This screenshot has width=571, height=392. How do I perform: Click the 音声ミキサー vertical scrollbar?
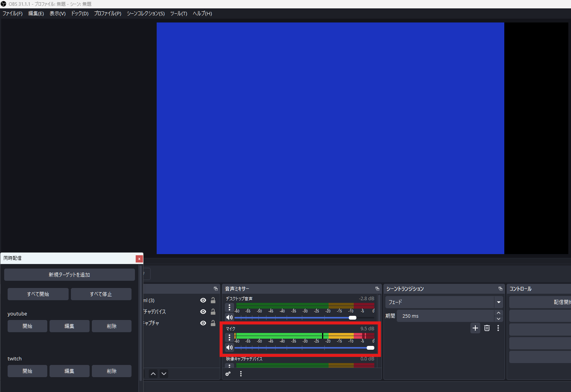[x=379, y=331]
